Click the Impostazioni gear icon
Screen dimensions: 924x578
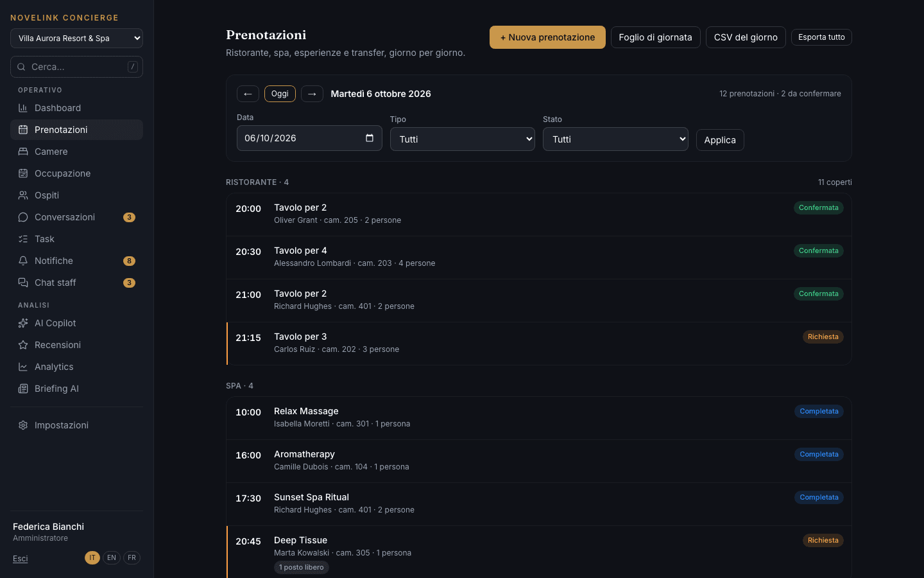click(23, 425)
